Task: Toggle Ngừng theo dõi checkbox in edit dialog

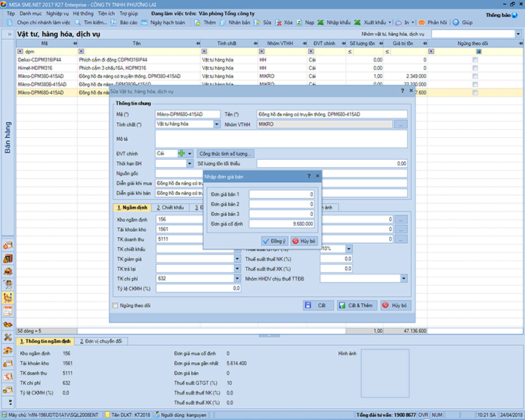Action: [x=115, y=305]
